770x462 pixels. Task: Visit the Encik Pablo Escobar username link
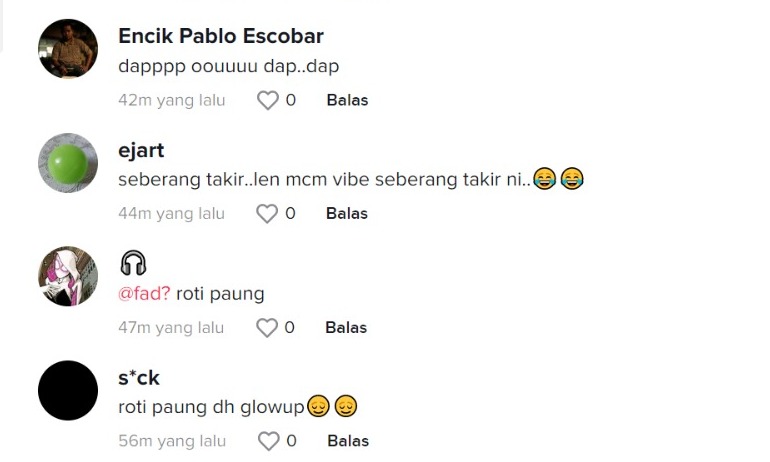(x=221, y=36)
